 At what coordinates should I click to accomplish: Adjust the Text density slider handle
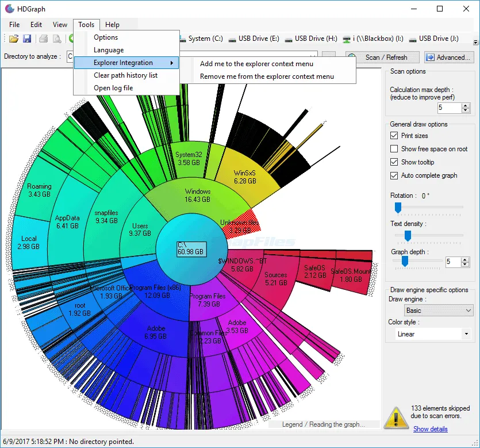408,236
